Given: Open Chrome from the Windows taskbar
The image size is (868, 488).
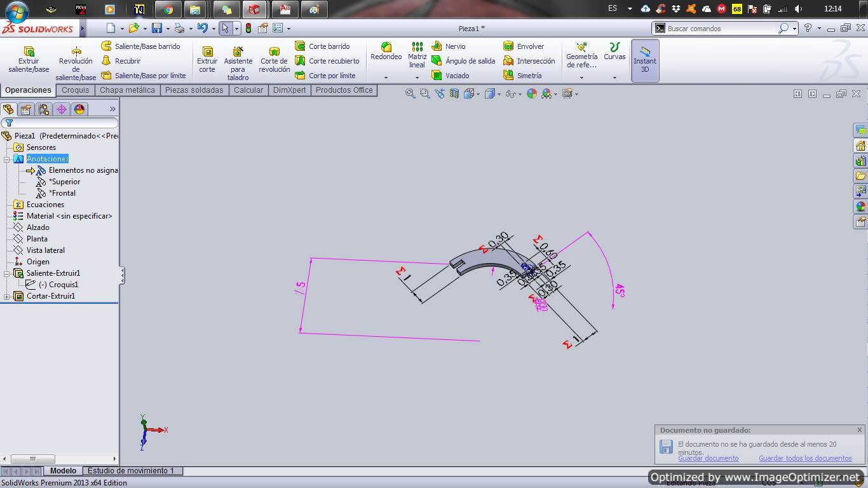Looking at the screenshot, I should (168, 10).
